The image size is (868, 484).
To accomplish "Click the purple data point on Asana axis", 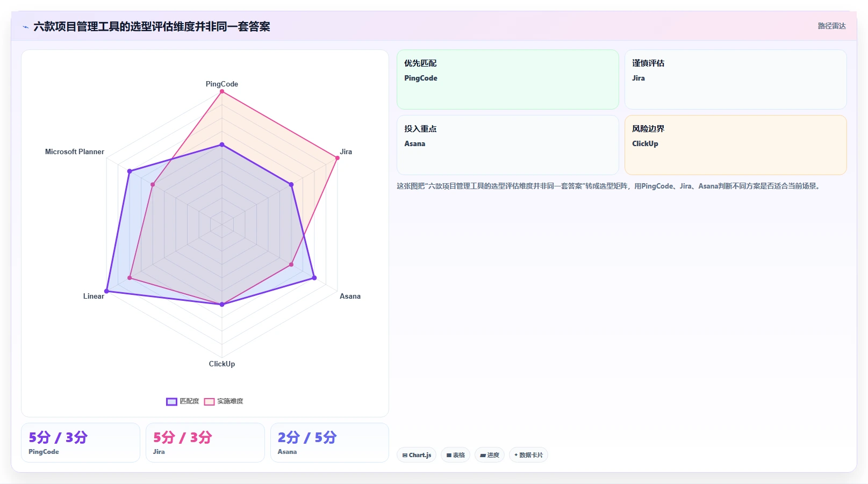I will tap(314, 278).
